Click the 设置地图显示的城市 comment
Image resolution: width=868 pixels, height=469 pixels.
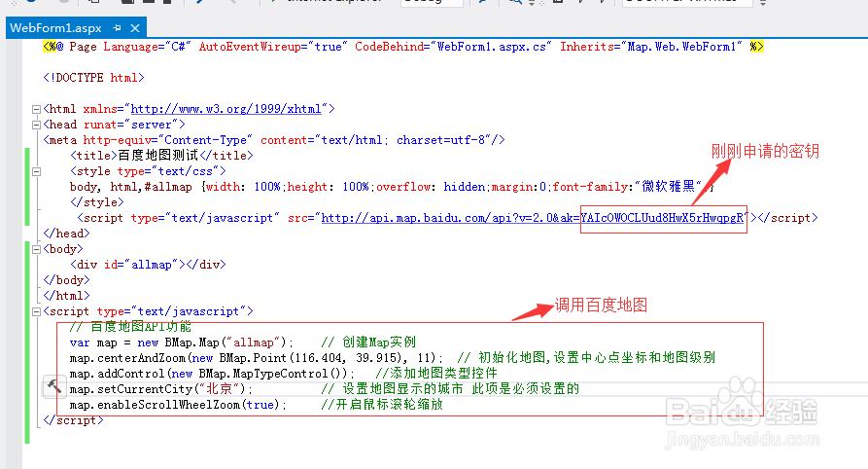click(x=450, y=389)
